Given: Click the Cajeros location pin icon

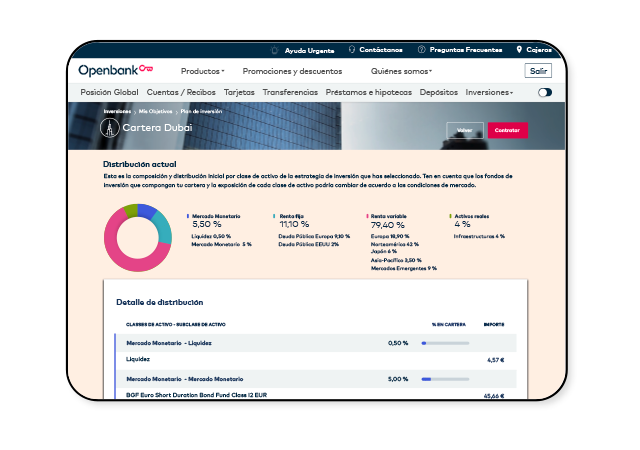Looking at the screenshot, I should [520, 49].
